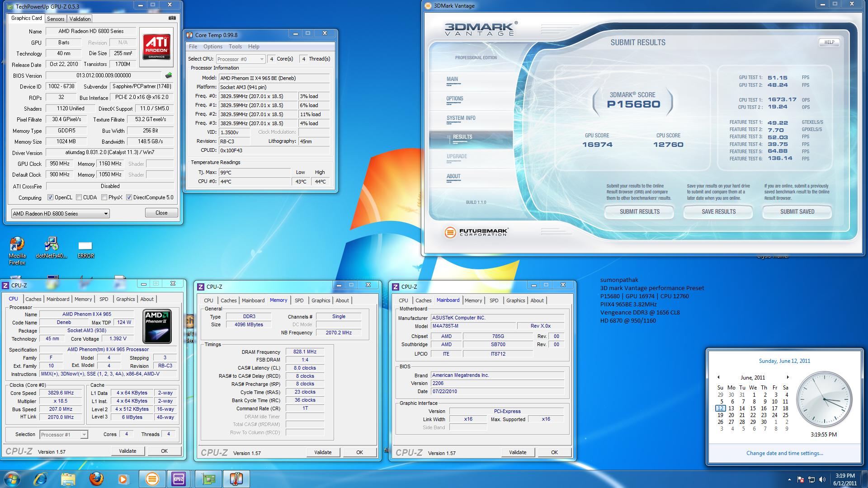Open Graphics tab in right CPU-Z window
The width and height of the screenshot is (868, 488).
515,300
